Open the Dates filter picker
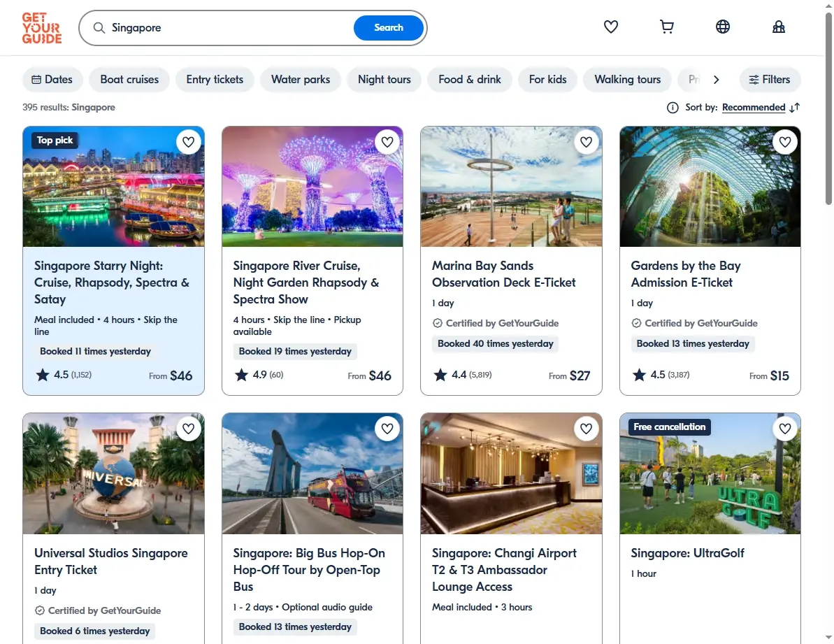Viewport: 834px width, 644px height. coord(52,79)
